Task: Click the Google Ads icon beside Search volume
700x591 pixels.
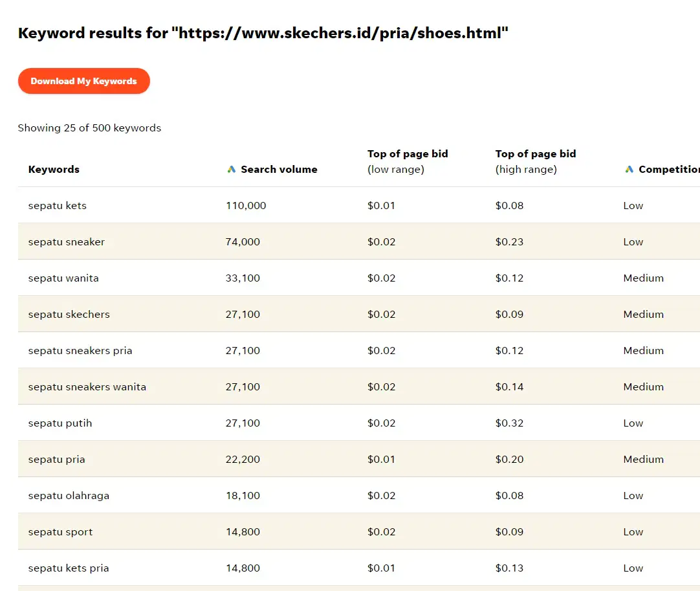Action: [x=231, y=170]
